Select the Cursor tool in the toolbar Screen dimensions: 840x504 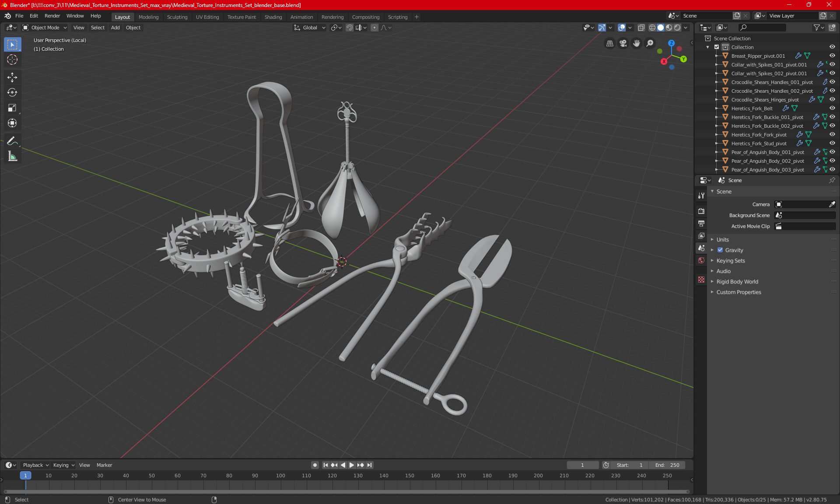pyautogui.click(x=12, y=60)
